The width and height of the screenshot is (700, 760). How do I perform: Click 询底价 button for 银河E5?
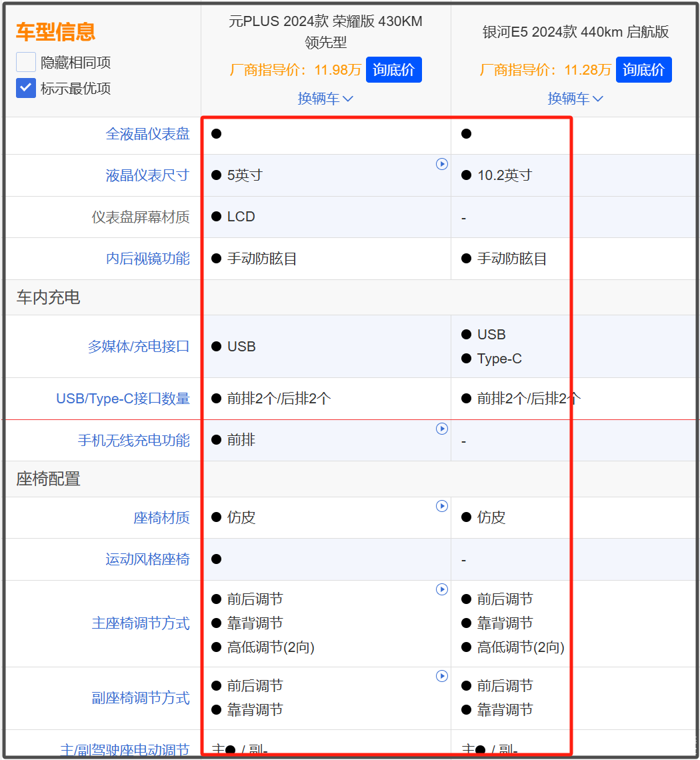tap(643, 70)
